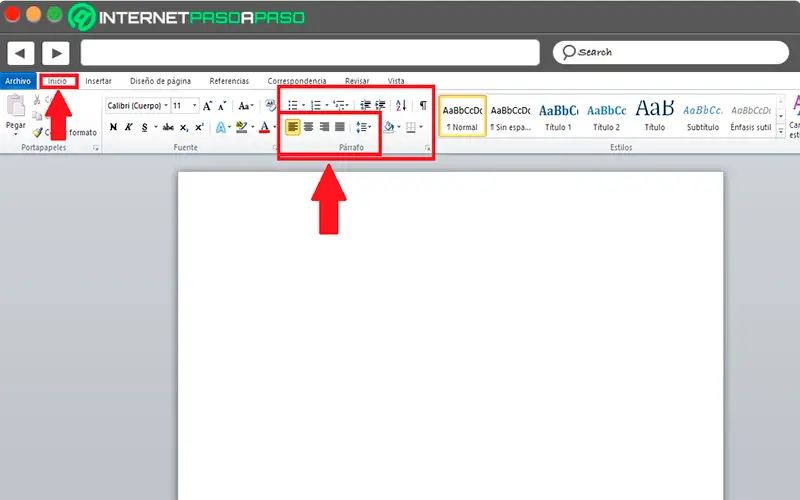This screenshot has width=800, height=500.
Task: Open the underline style dropdown arrow
Action: 156,127
